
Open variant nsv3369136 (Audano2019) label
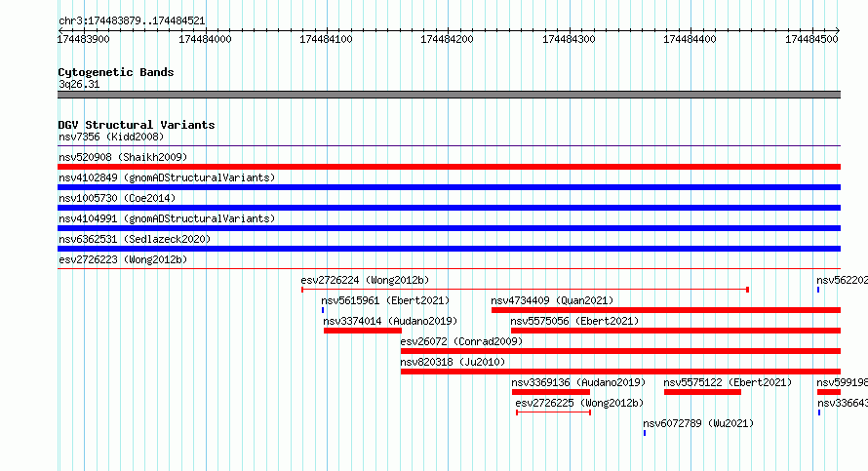578,382
